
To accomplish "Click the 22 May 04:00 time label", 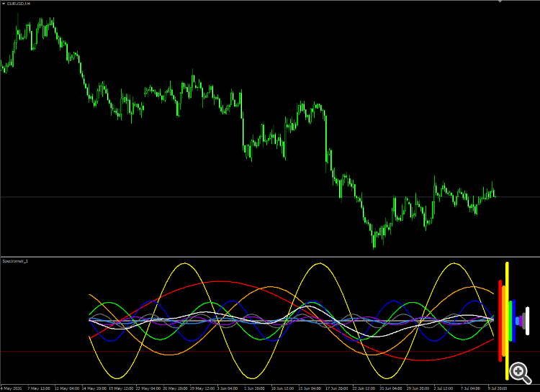I will pos(148,388).
